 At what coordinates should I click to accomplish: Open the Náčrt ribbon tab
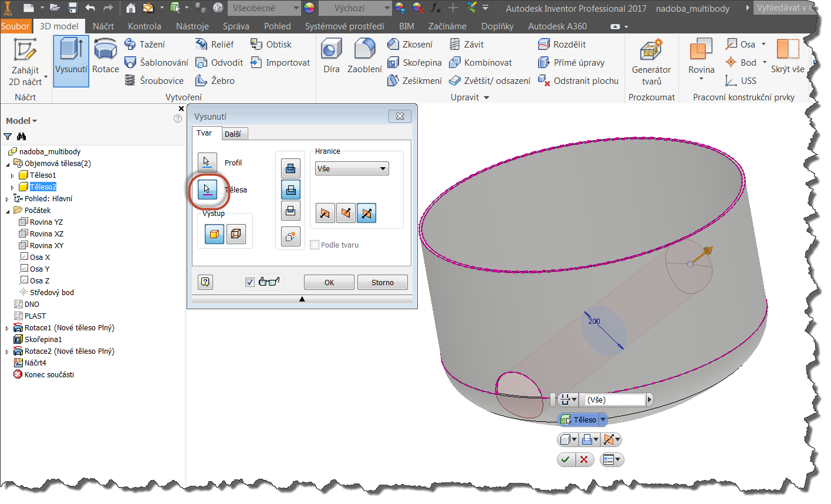103,26
